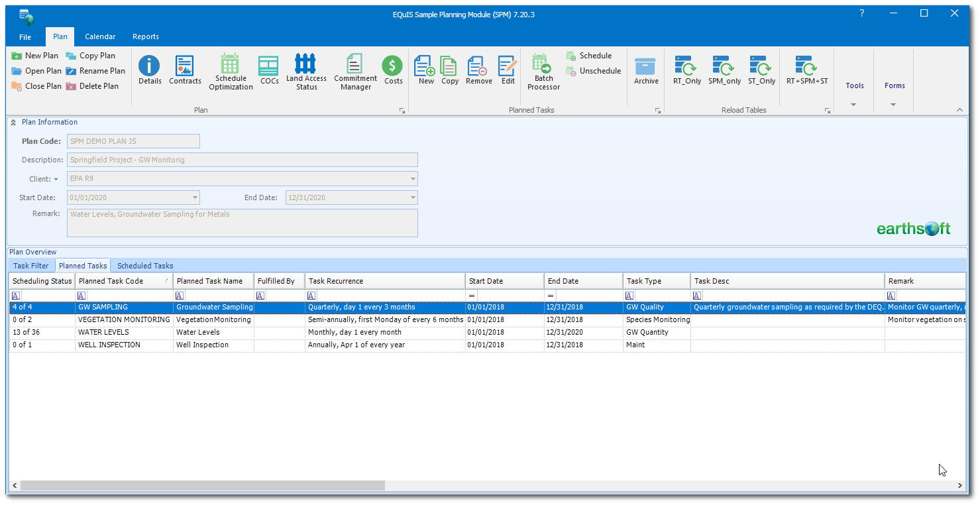The image size is (980, 505).
Task: Remove the selected planned task
Action: pos(478,70)
